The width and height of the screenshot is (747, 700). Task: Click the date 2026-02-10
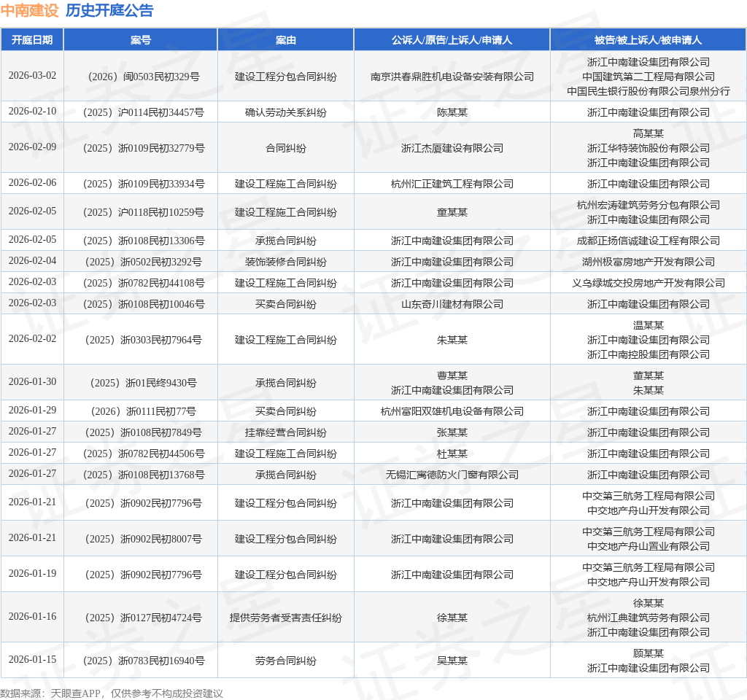(32, 112)
